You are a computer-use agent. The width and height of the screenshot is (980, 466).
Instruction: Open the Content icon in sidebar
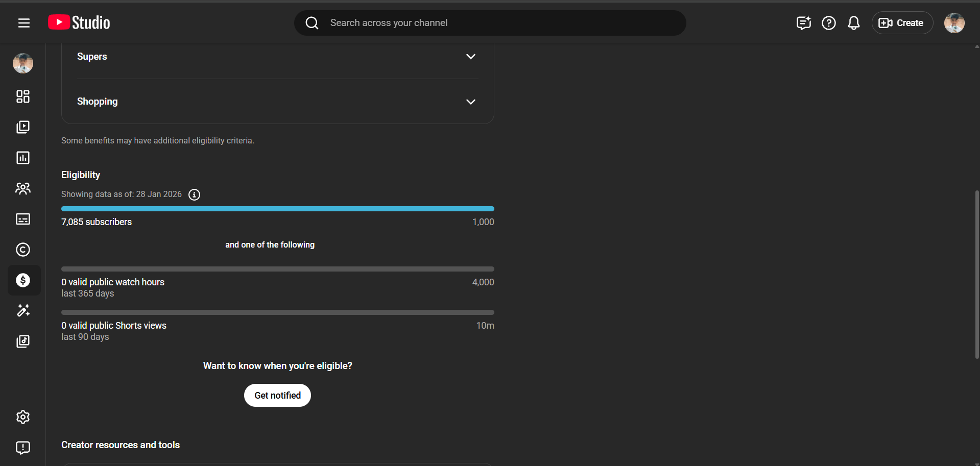23,127
